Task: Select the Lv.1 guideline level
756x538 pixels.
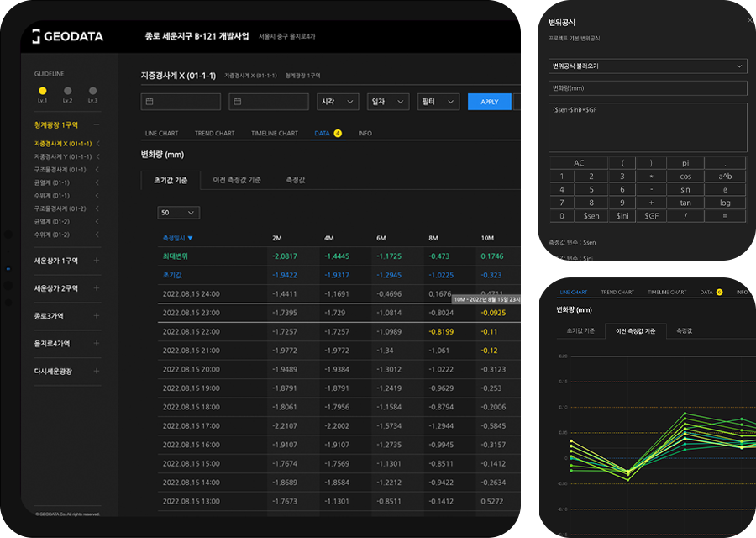Action: coord(43,91)
